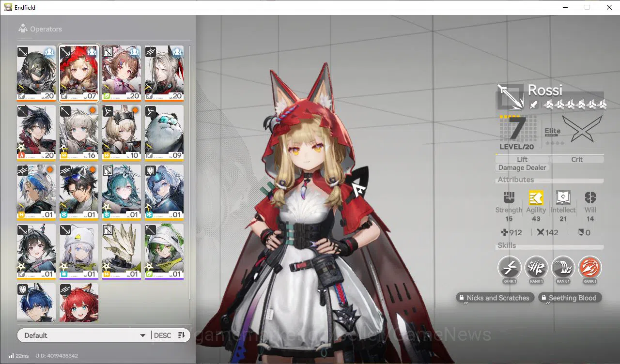Screen dimensions: 620x364
Task: Select the blue-haired bear-eared operator with goggles
Action: (x=164, y=193)
